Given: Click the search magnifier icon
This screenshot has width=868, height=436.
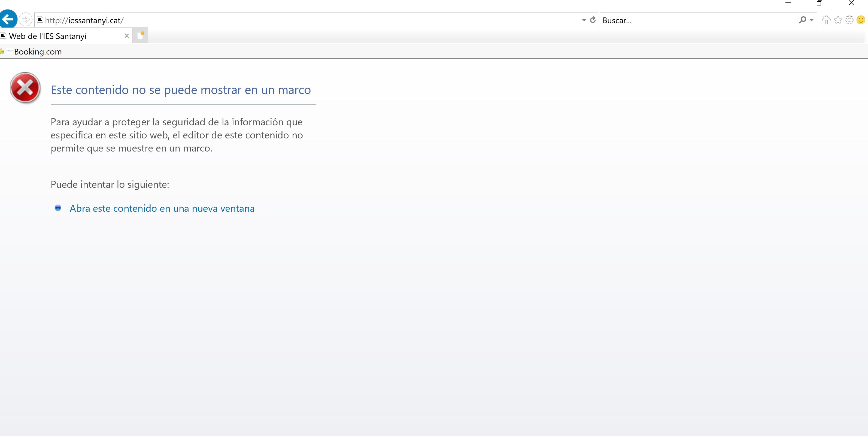Looking at the screenshot, I should (802, 20).
